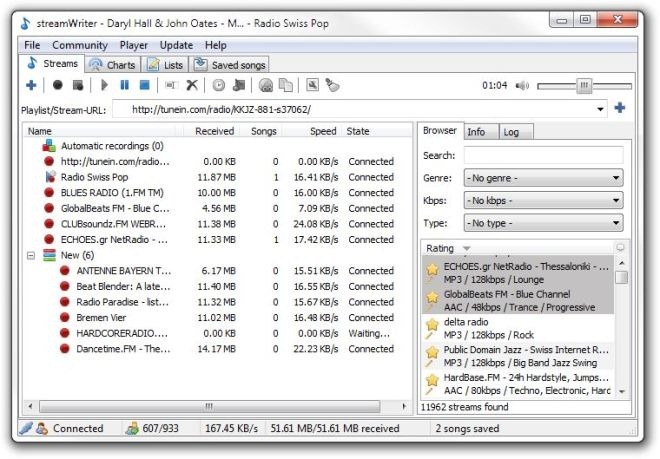Click the add stream plus icon in toolbar
Screen dimensions: 660x459
31,86
